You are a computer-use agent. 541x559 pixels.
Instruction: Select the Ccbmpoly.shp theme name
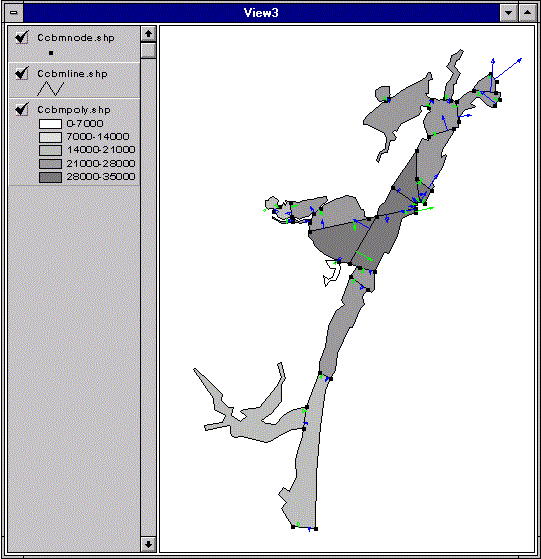pyautogui.click(x=74, y=110)
